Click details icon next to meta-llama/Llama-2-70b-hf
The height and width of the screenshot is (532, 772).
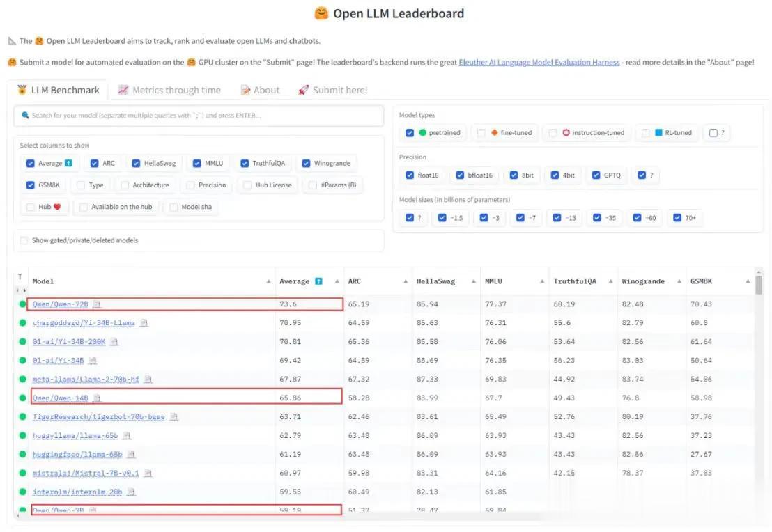(x=148, y=380)
